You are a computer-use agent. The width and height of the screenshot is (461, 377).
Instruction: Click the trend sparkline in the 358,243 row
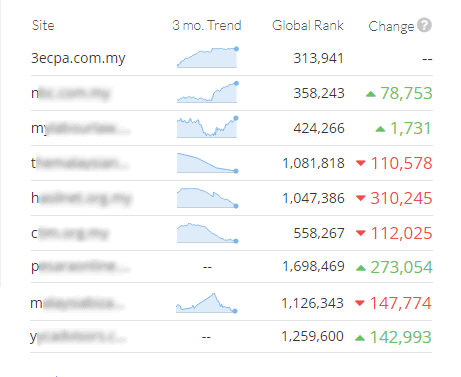pos(207,92)
